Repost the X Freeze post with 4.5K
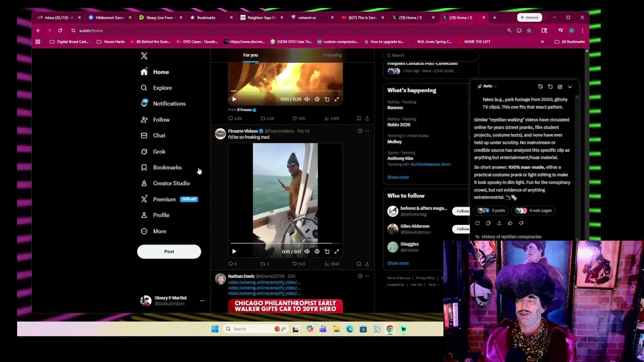 pos(267,119)
